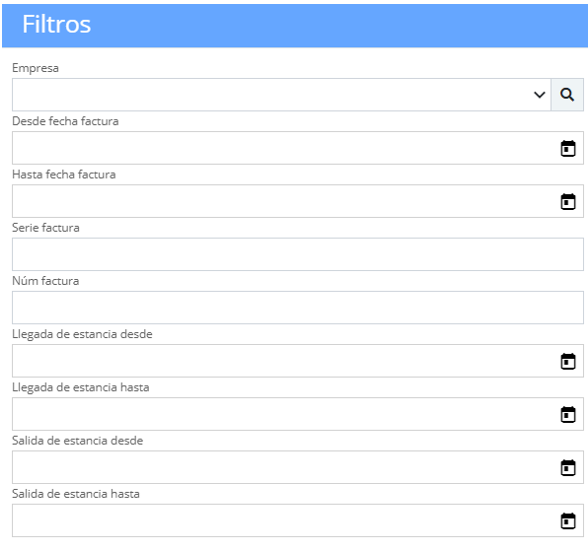Viewport: 588px width, 540px height.
Task: Open calendar for Salida de estancia desde
Action: click(568, 468)
